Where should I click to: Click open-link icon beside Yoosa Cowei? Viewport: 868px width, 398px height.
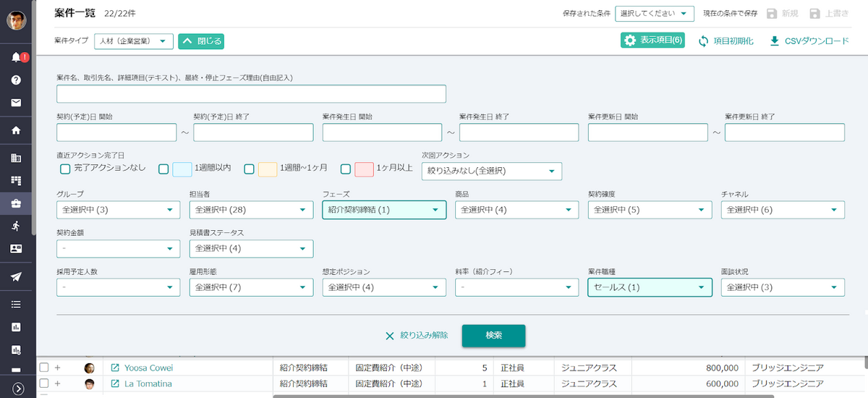coord(115,368)
